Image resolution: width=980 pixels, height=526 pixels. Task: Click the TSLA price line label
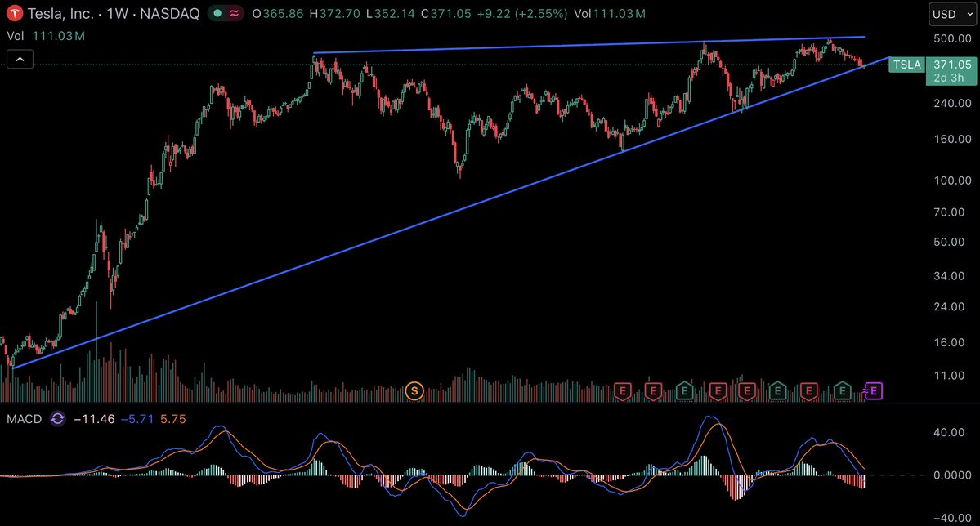pos(906,65)
